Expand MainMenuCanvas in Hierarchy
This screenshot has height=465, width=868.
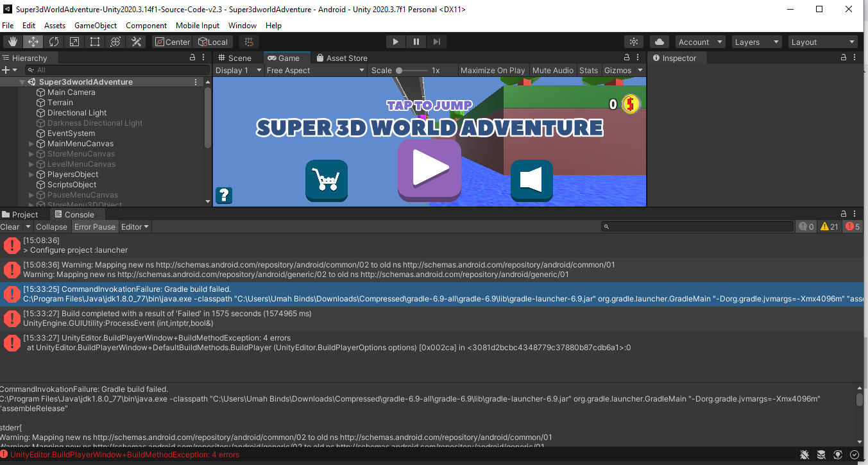[31, 144]
